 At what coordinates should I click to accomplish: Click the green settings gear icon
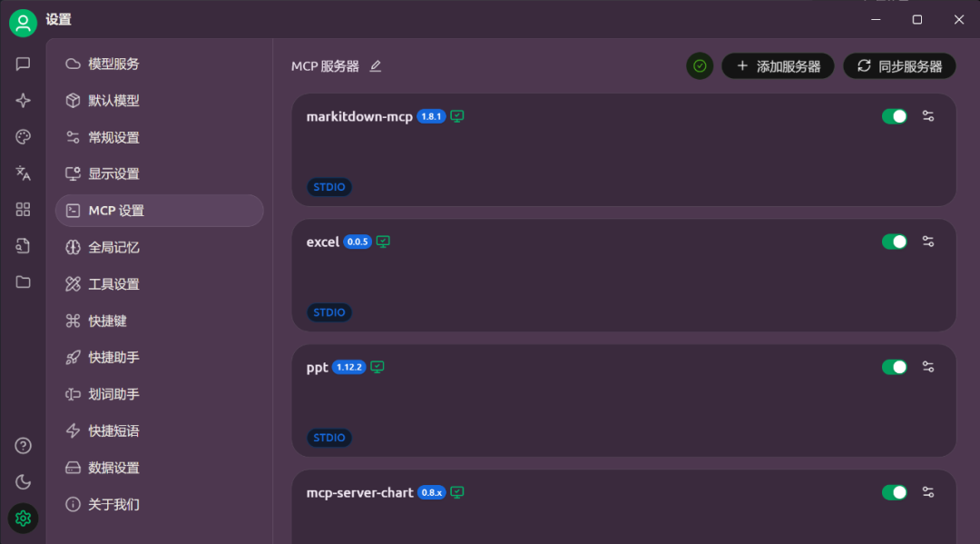(x=23, y=519)
